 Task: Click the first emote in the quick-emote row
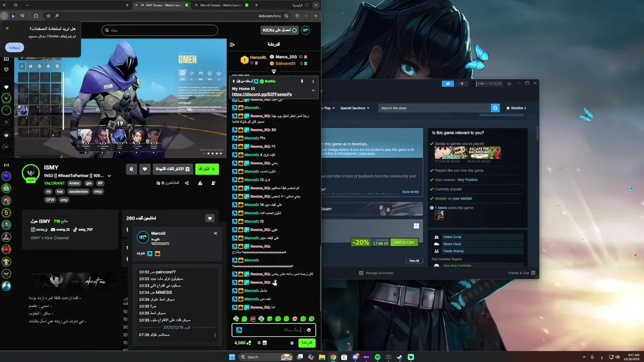[x=236, y=319]
